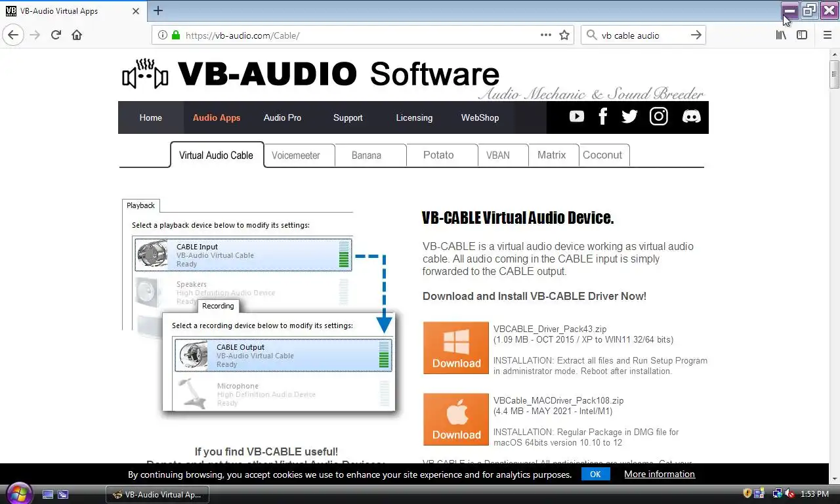The width and height of the screenshot is (840, 504).
Task: Click the page vertical scrollbar thumb
Action: pyautogui.click(x=834, y=74)
